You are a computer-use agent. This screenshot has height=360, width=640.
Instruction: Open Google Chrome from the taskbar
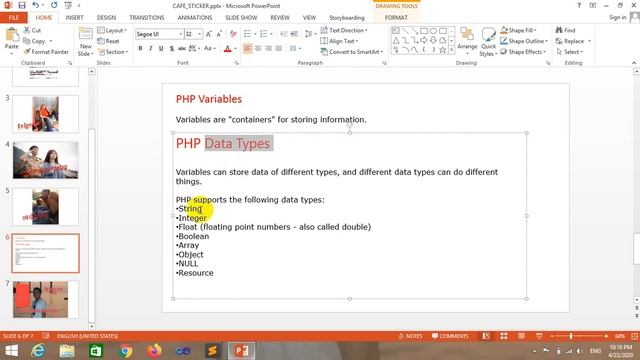tap(125, 351)
